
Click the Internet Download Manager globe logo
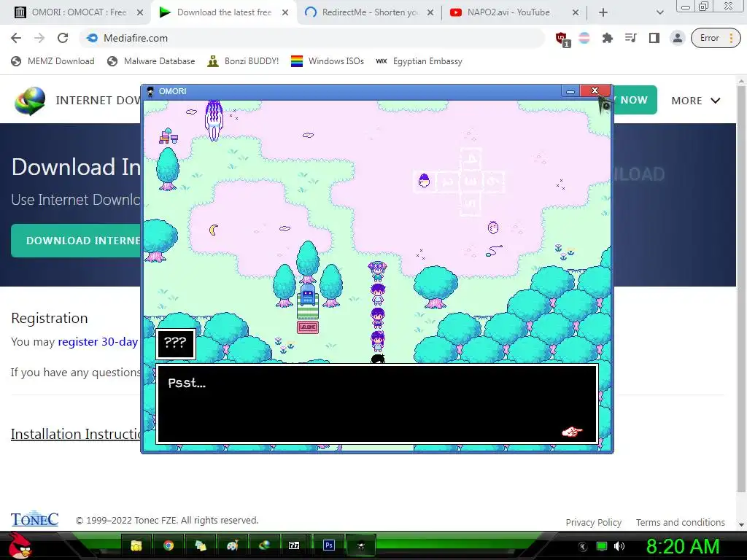[x=30, y=101]
